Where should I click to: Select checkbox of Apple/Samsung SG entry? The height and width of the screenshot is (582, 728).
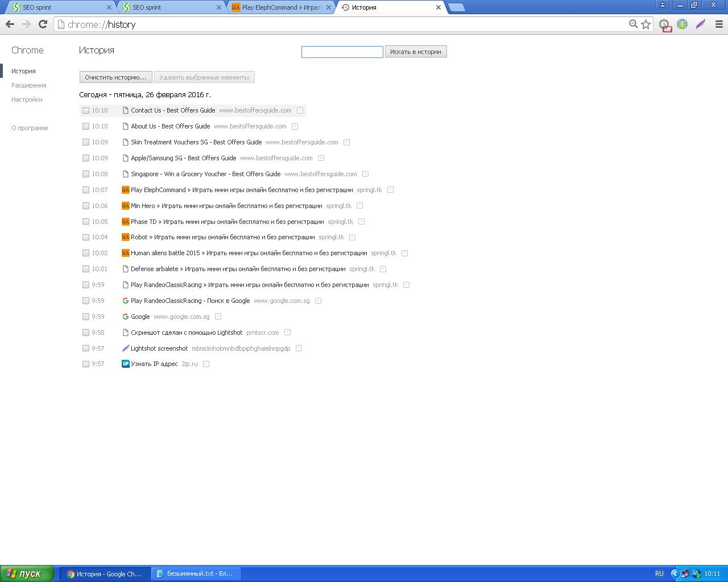(86, 158)
